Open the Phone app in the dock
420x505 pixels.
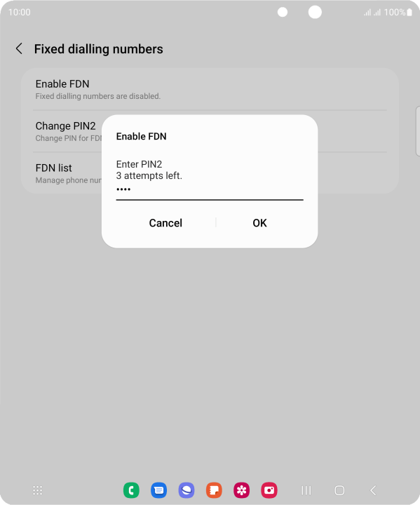coord(131,490)
